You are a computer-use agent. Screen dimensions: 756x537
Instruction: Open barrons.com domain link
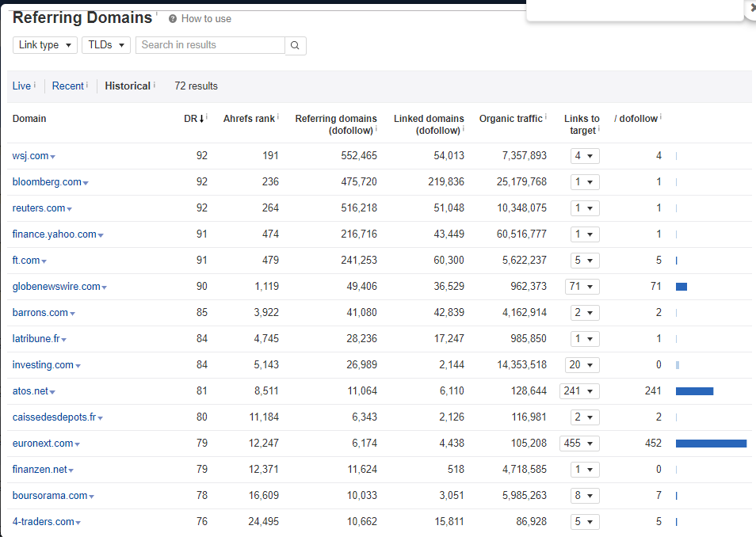[40, 312]
